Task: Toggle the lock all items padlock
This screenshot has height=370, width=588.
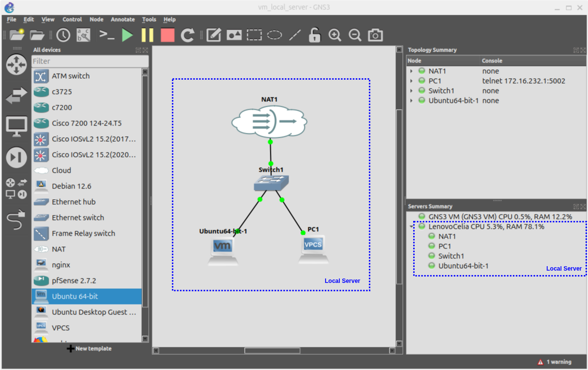Action: [x=314, y=35]
